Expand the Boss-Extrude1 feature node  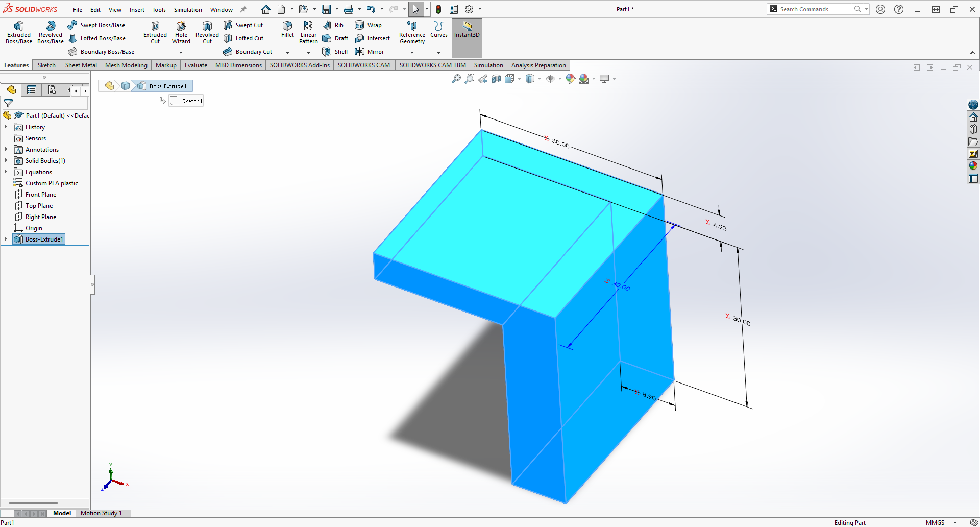click(6, 239)
